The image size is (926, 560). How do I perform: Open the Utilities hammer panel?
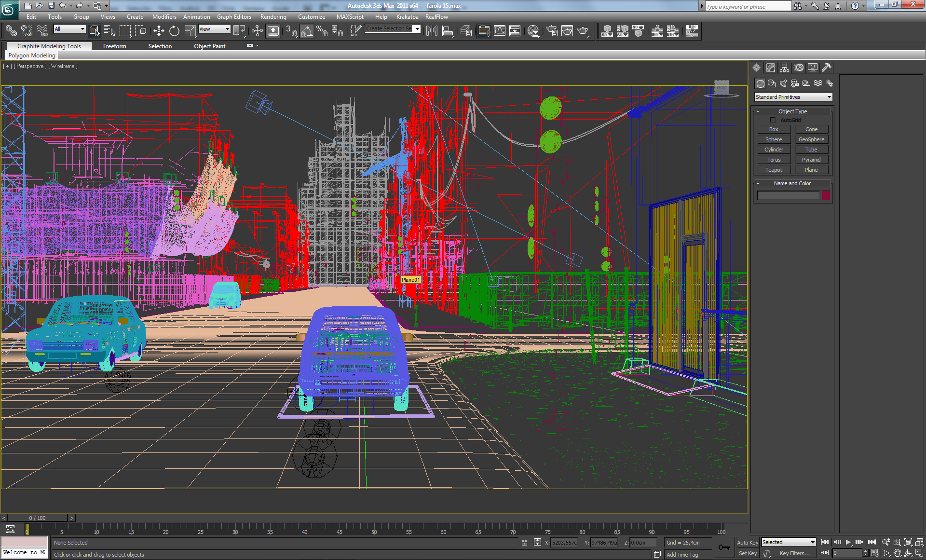[827, 68]
